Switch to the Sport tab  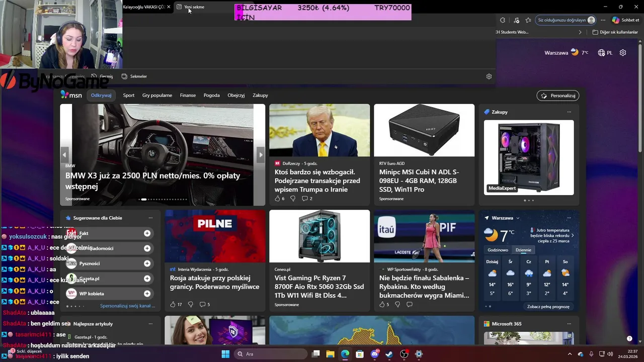coord(129,95)
